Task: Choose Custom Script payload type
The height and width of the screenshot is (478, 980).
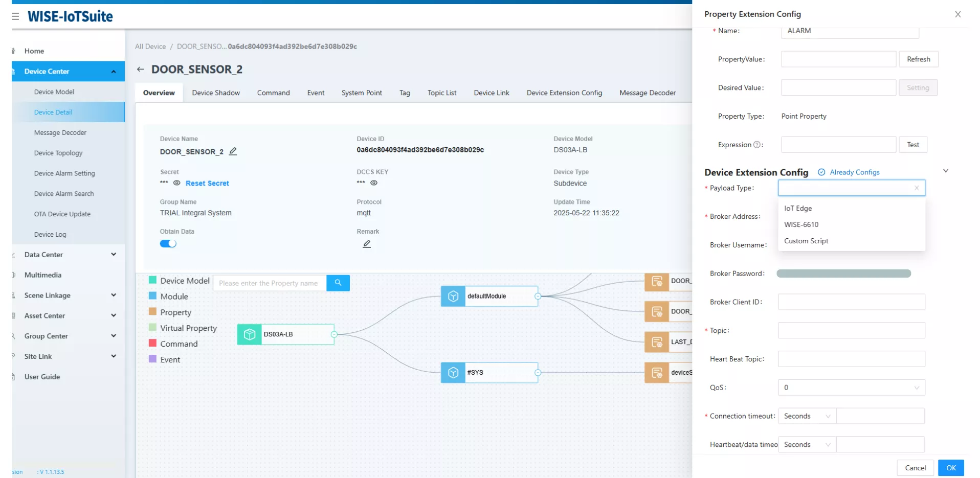Action: pos(852,241)
